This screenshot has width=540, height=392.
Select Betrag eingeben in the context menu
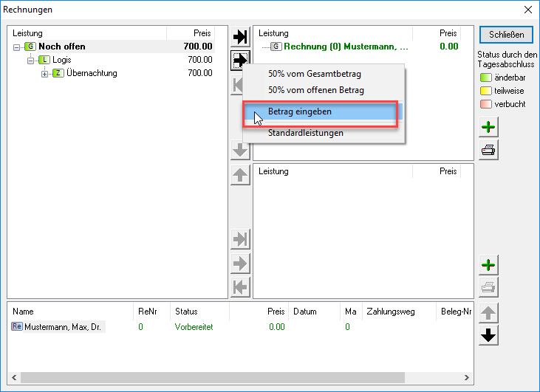coord(323,111)
